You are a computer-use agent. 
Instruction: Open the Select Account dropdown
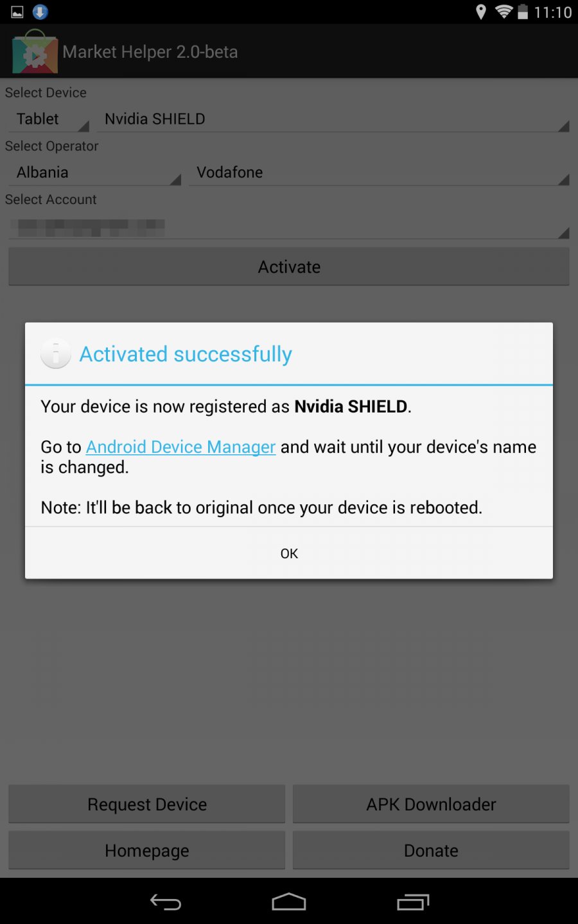click(x=288, y=227)
